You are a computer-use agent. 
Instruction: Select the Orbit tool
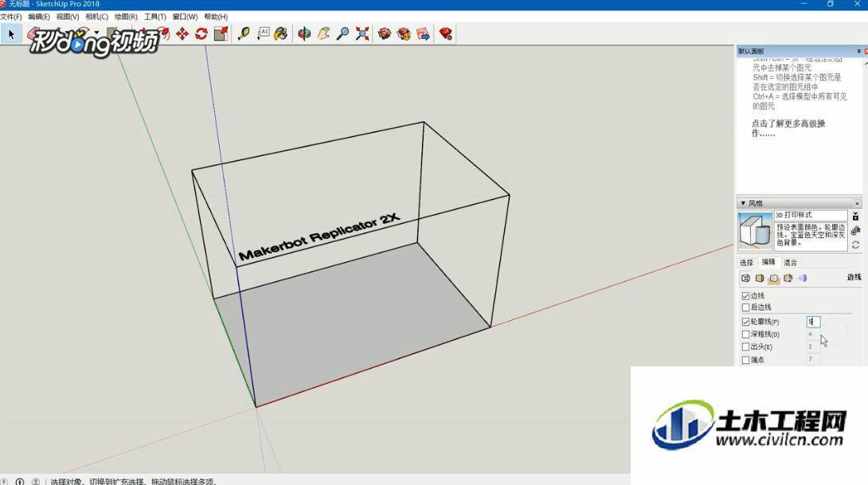[x=304, y=34]
